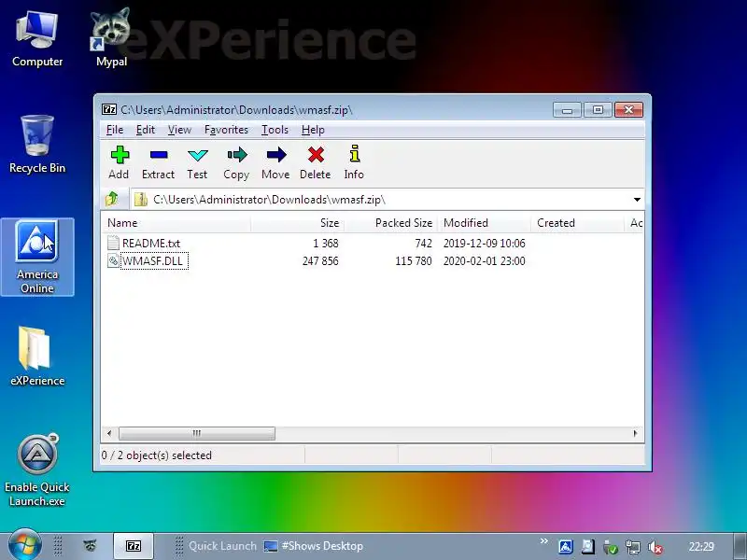Click modified date 2020-02-01 23:00
747x560 pixels.
coord(484,261)
